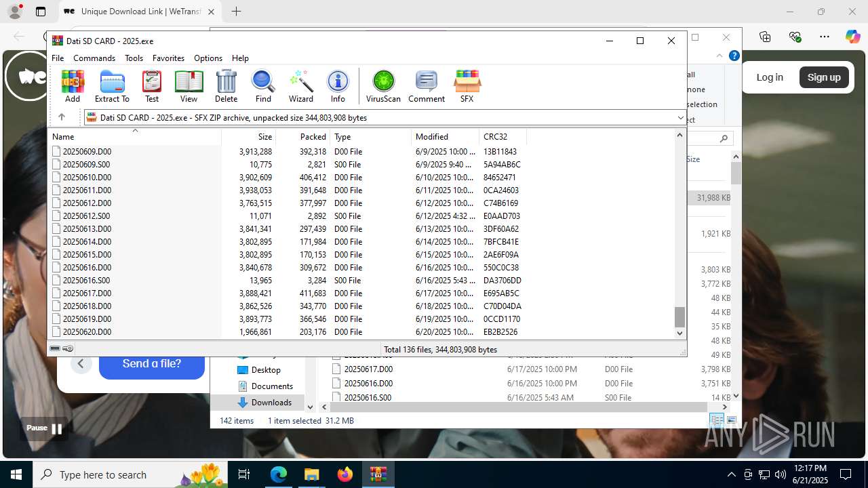Open the Copilot icon in Edge
This screenshot has height=488, width=868.
(852, 37)
